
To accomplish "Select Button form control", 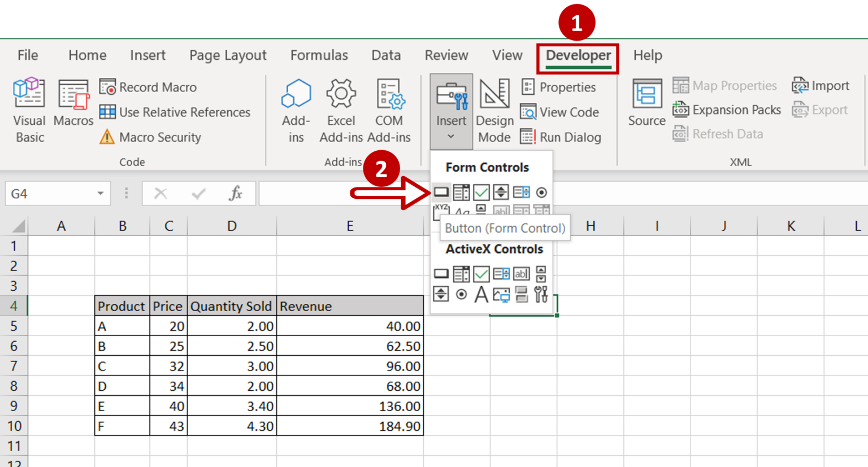I will pos(441,193).
